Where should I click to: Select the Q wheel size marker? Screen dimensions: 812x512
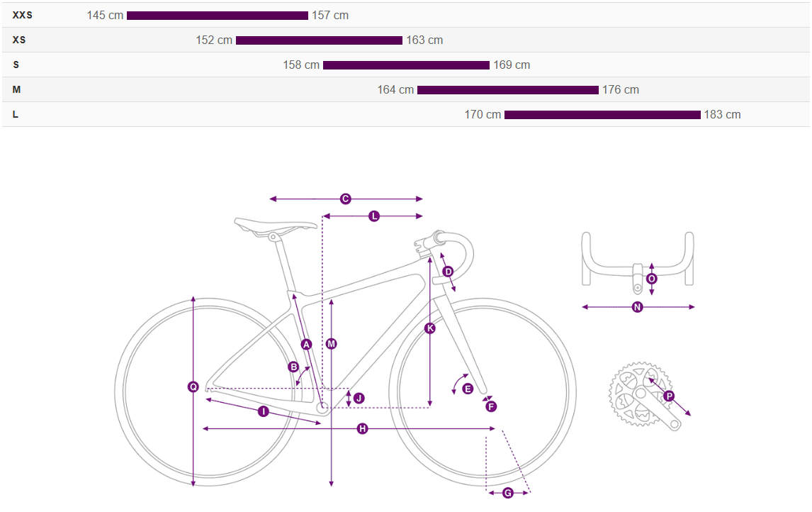pyautogui.click(x=193, y=386)
